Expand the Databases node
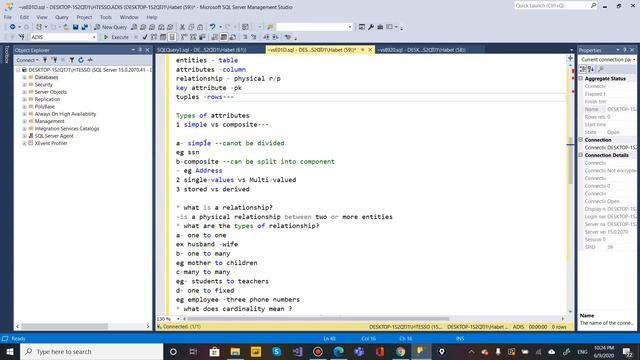This screenshot has width=640, height=360. (x=24, y=77)
